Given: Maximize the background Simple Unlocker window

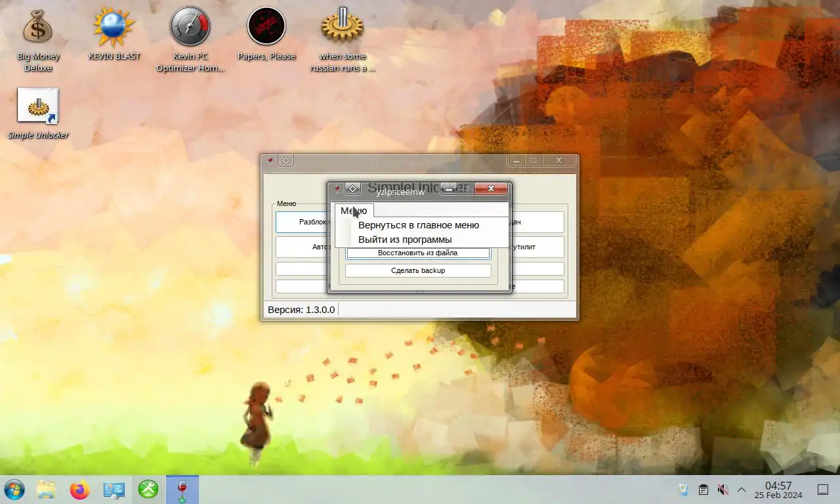Looking at the screenshot, I should 533,161.
